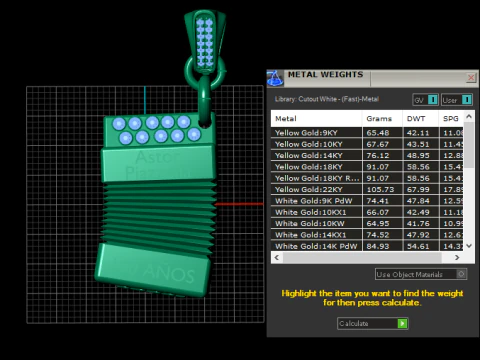This screenshot has height=360, width=480.
Task: Click the Calculate button
Action: (373, 323)
